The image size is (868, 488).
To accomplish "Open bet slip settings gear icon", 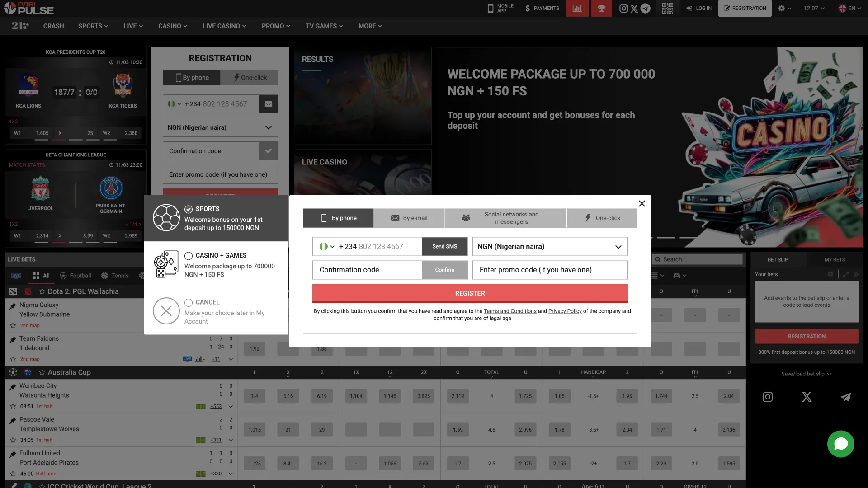I will point(830,274).
